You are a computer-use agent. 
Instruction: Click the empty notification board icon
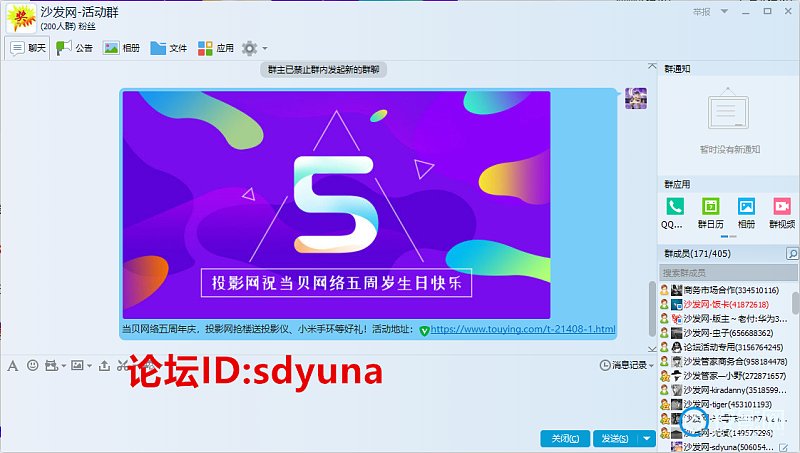[728, 108]
